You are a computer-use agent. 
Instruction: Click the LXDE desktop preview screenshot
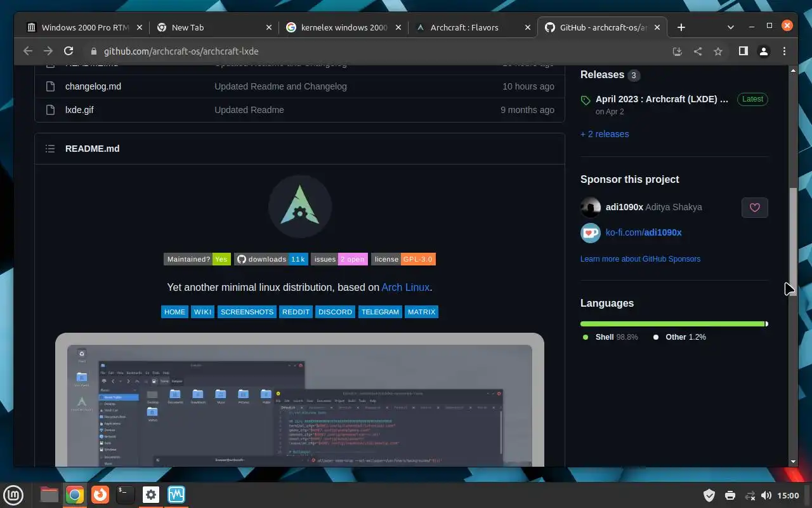tap(299, 400)
